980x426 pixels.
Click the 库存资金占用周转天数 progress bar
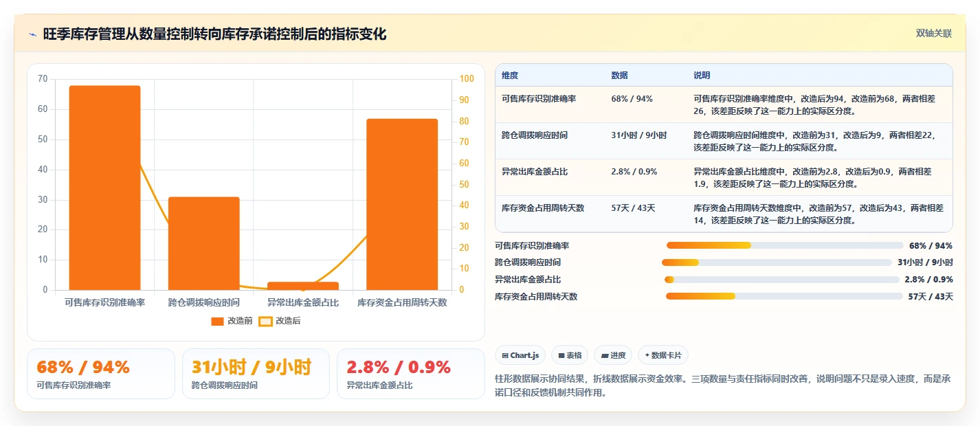point(784,296)
